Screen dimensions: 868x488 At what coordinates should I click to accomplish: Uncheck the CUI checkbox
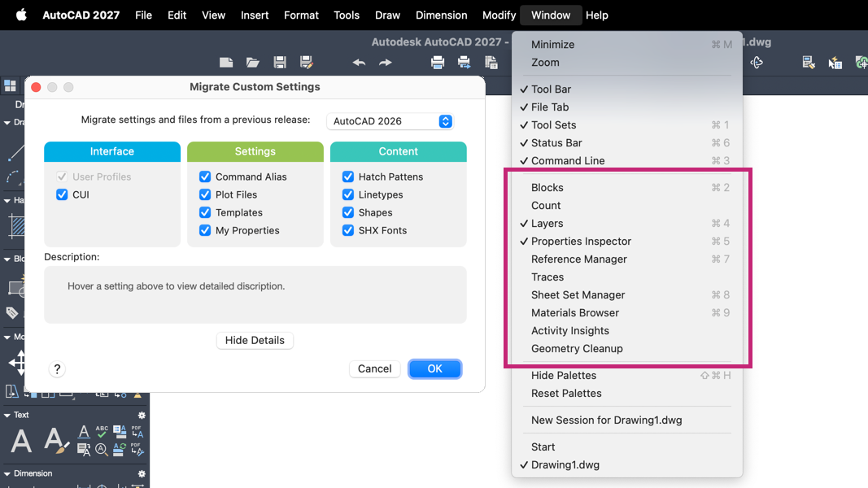coord(62,194)
